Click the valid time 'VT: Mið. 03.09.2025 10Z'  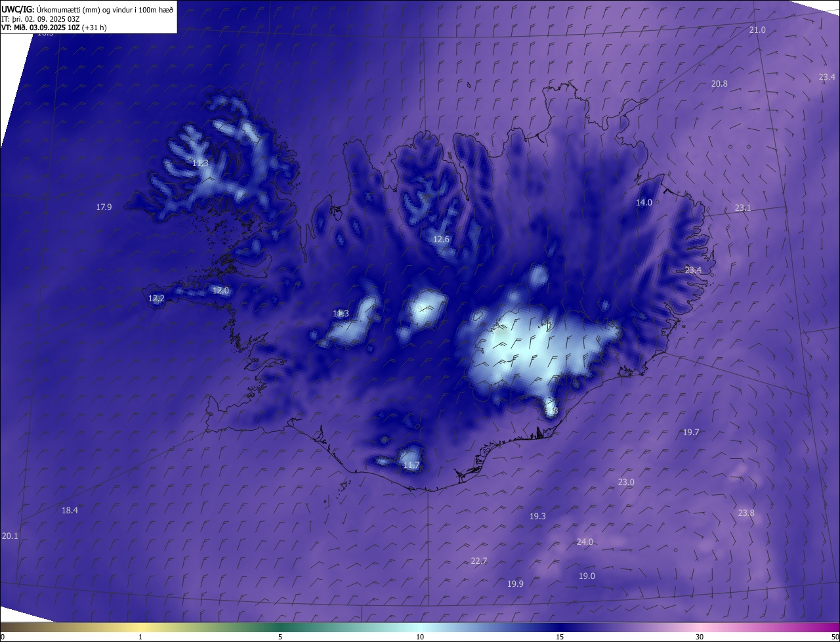point(41,28)
